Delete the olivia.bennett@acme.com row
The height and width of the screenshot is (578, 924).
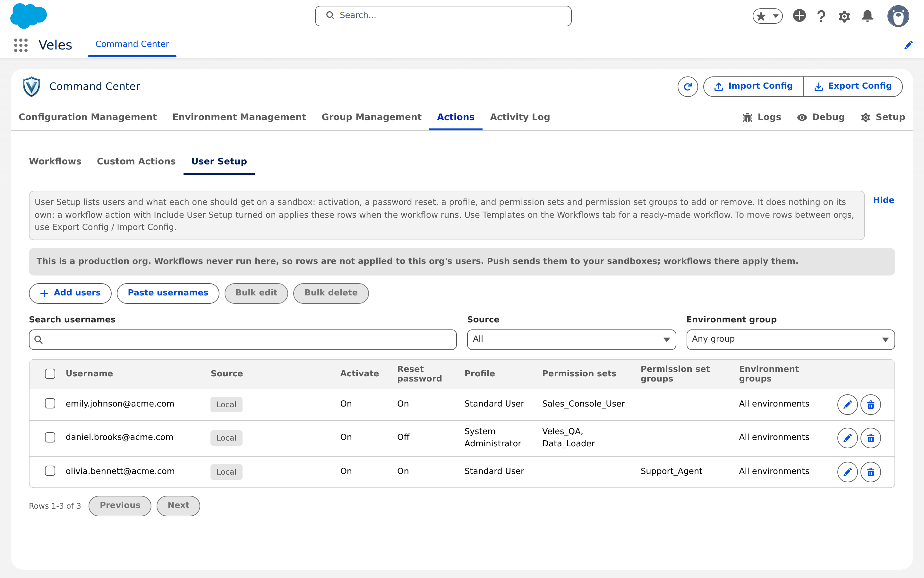click(x=870, y=472)
